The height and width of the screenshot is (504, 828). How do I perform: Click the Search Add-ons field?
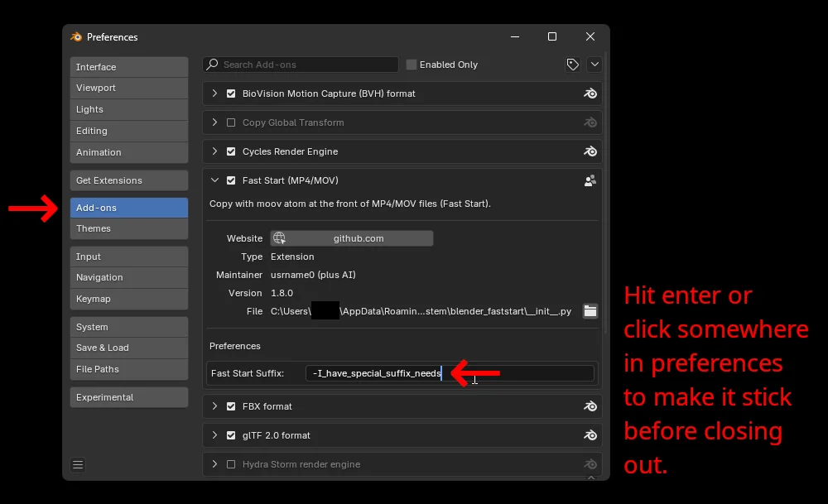[x=301, y=65]
